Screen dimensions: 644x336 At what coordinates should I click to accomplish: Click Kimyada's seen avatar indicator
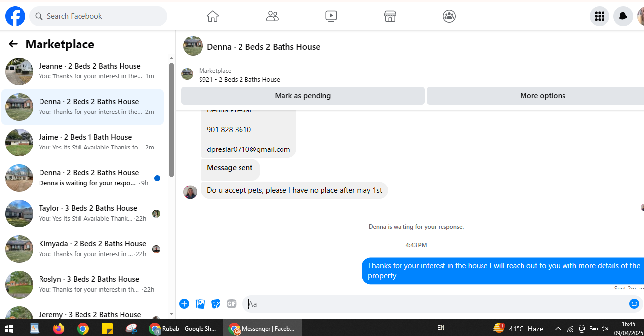click(x=156, y=249)
